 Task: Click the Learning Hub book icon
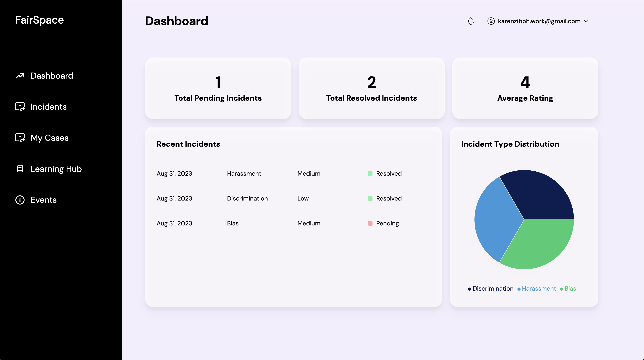(20, 169)
